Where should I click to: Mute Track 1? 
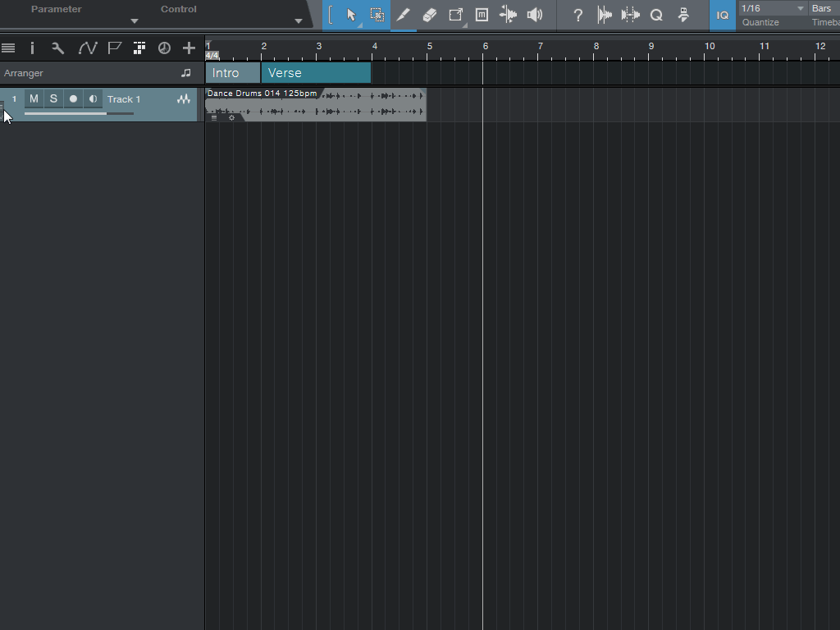(34, 99)
